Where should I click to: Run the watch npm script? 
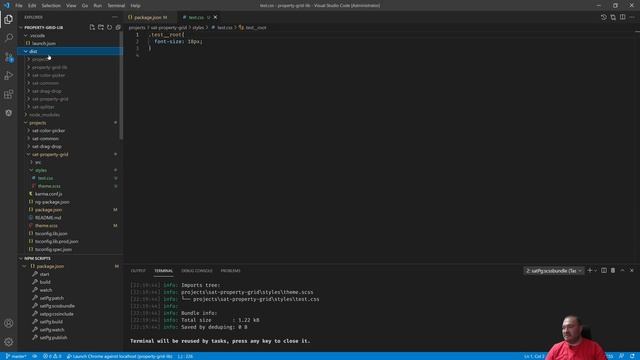click(x=46, y=290)
